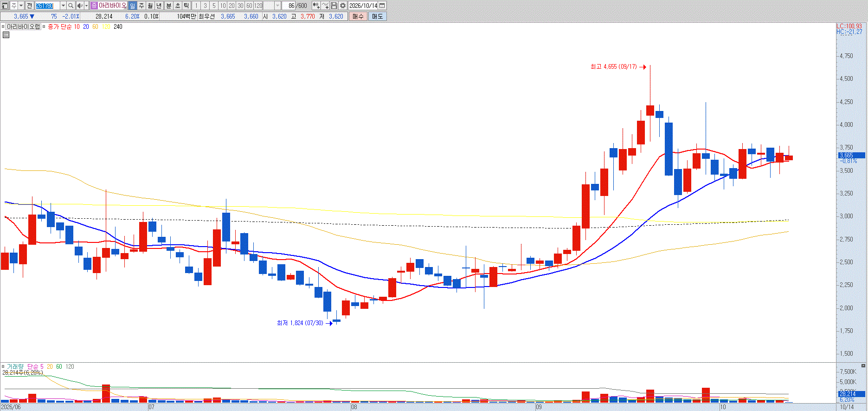Screen dimensions: 868x411
Task: Click the 매도 sell button
Action: coord(377,16)
